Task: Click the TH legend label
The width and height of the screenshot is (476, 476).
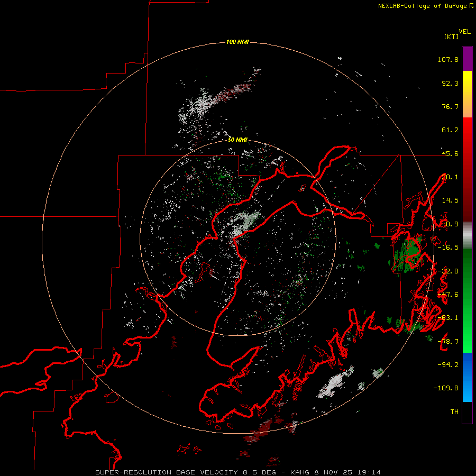Action: click(454, 411)
